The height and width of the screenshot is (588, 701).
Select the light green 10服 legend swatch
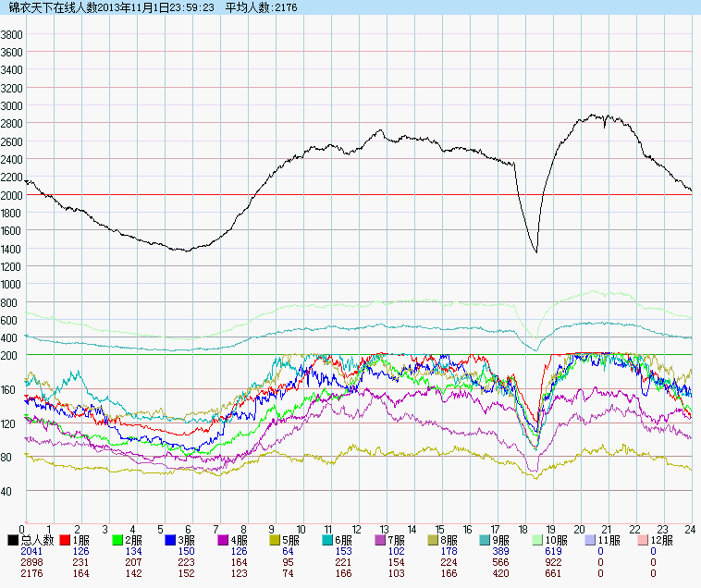[540, 539]
